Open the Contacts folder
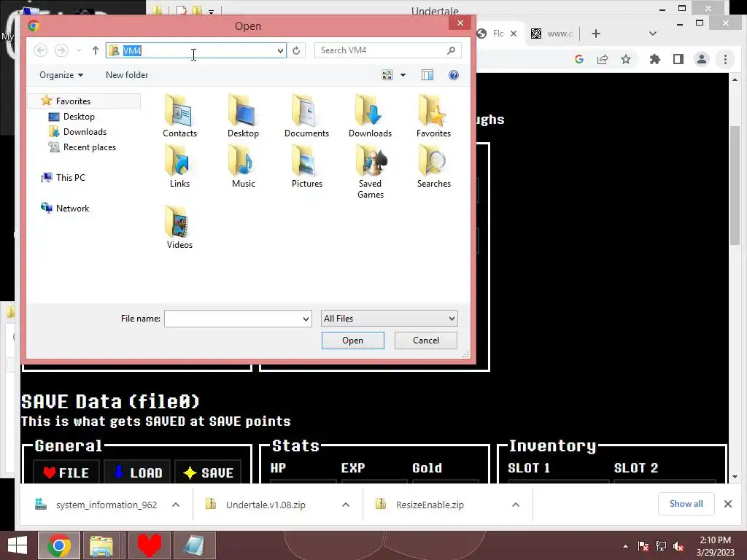This screenshot has height=560, width=747. 179,116
